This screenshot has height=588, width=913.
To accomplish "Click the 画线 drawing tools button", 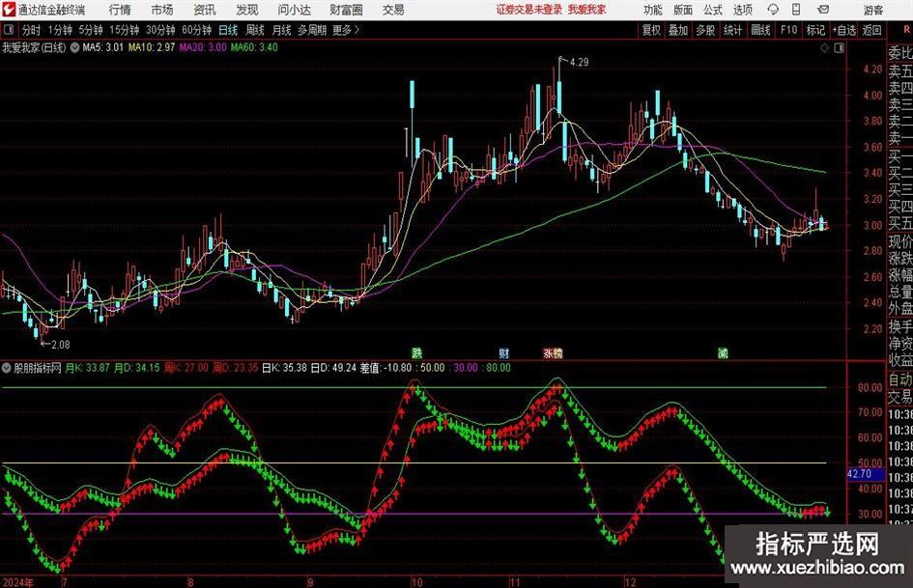I will click(x=760, y=30).
